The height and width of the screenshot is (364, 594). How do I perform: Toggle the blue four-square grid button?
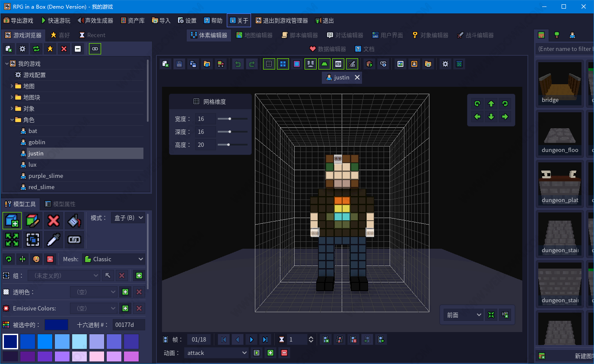point(283,64)
